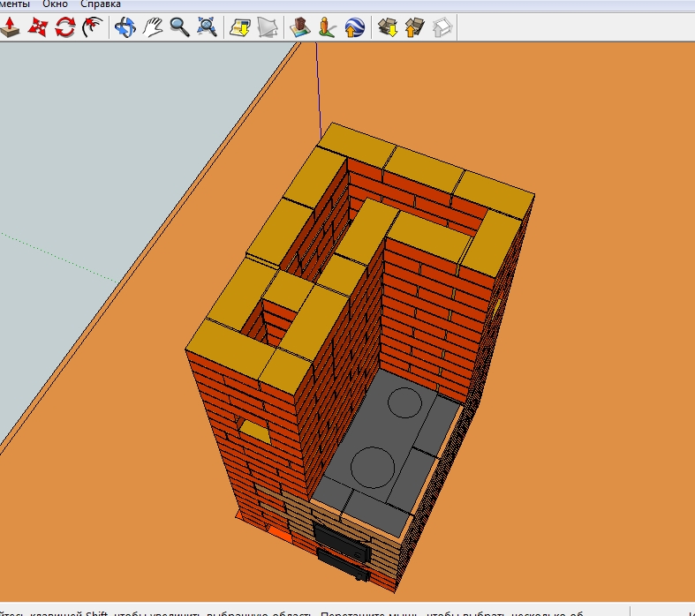
Task: Click the Add Location icon
Action: tap(240, 27)
